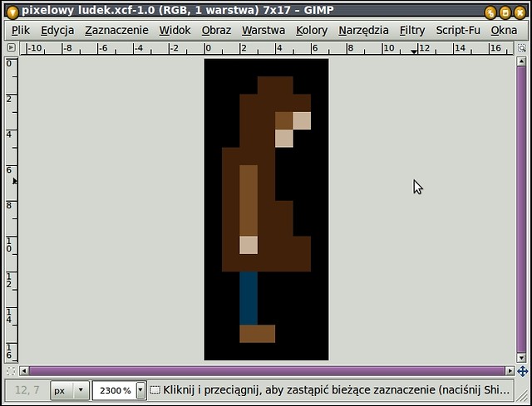Click the GIMP window menu icon in title bar
532x406 pixels.
[x=12, y=12]
